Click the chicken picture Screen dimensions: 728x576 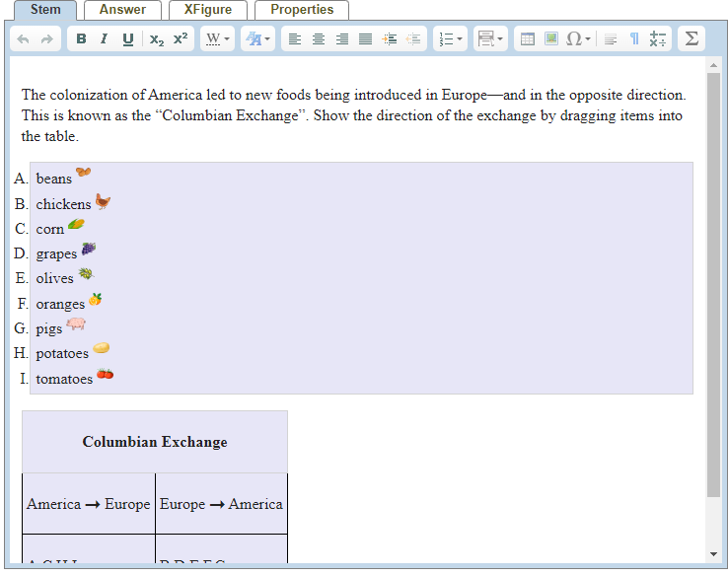pos(103,202)
